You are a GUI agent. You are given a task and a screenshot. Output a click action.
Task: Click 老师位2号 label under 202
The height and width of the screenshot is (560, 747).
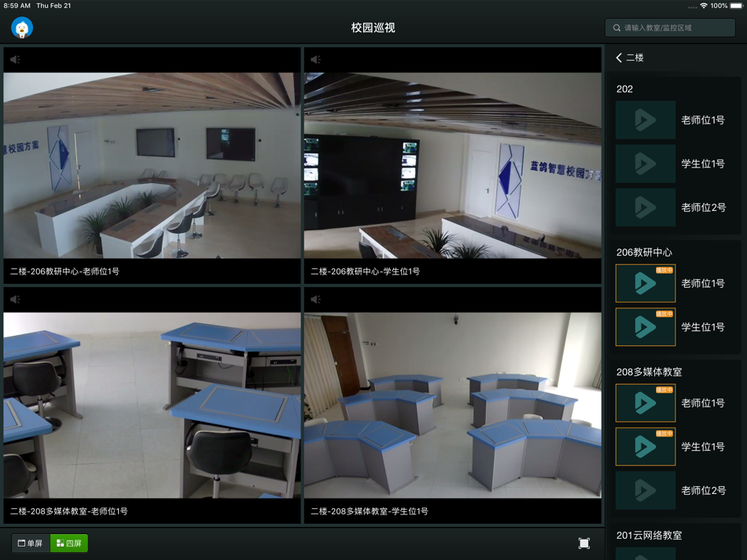coord(704,208)
